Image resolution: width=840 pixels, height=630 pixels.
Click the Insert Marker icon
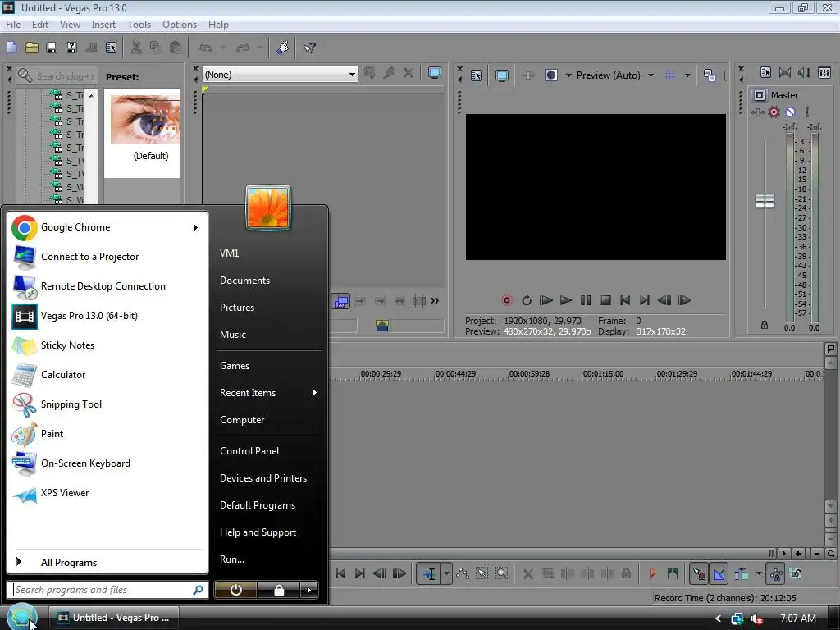[652, 573]
